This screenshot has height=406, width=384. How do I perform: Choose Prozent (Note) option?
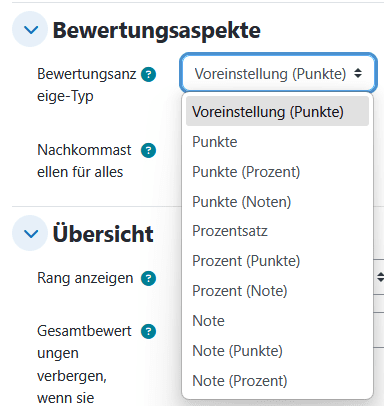(x=277, y=291)
